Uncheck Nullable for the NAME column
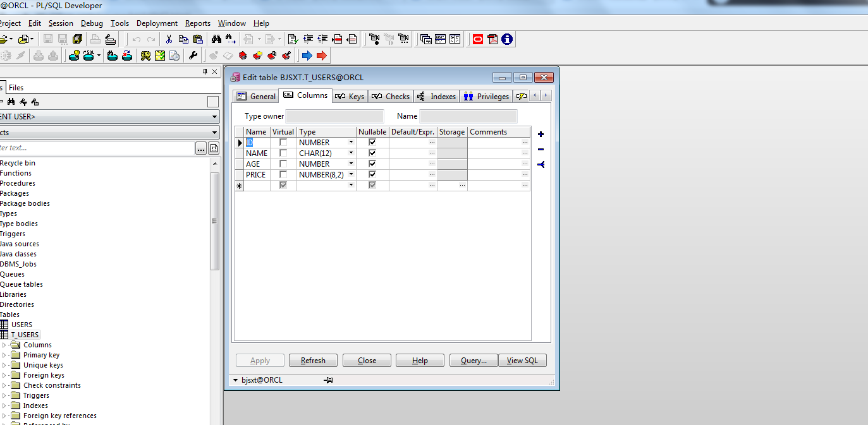 (372, 153)
